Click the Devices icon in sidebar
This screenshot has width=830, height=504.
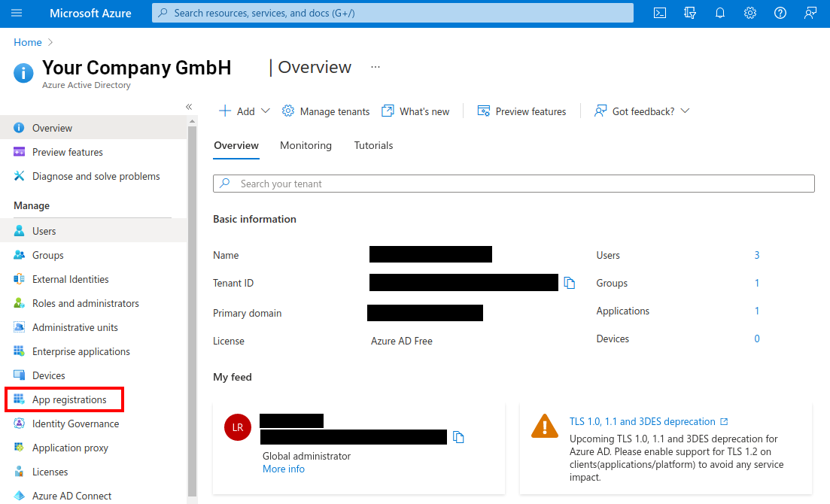(19, 375)
